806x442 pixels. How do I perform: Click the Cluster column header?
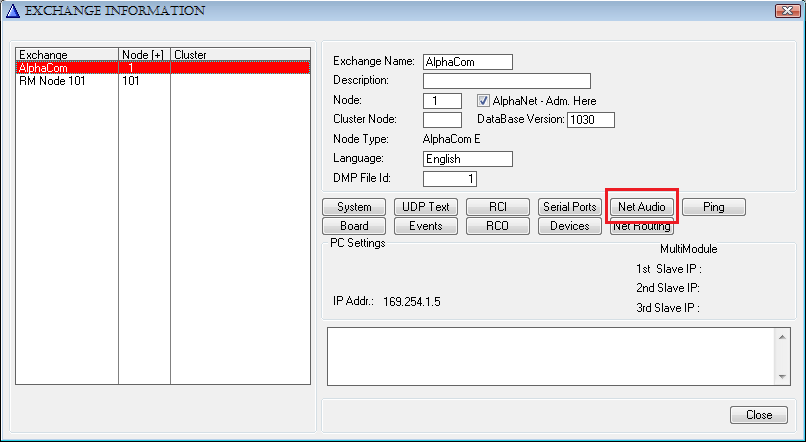[x=240, y=54]
